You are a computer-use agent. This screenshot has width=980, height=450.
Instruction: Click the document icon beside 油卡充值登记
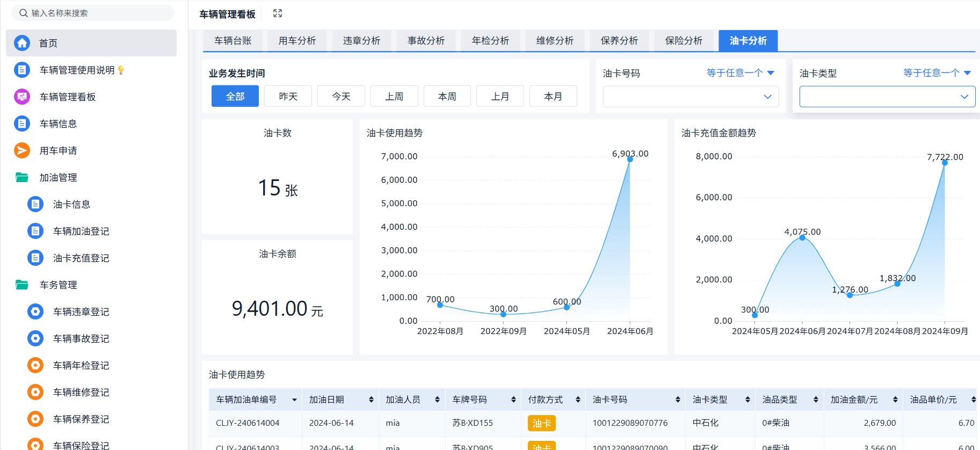[35, 258]
